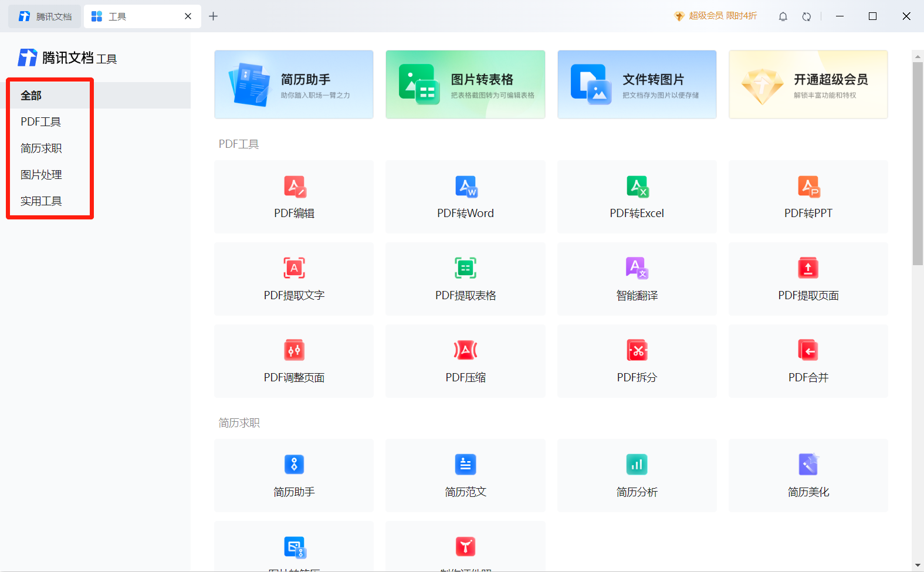This screenshot has width=924, height=572.
Task: Select 实用工具 category in sidebar
Action: [95, 201]
